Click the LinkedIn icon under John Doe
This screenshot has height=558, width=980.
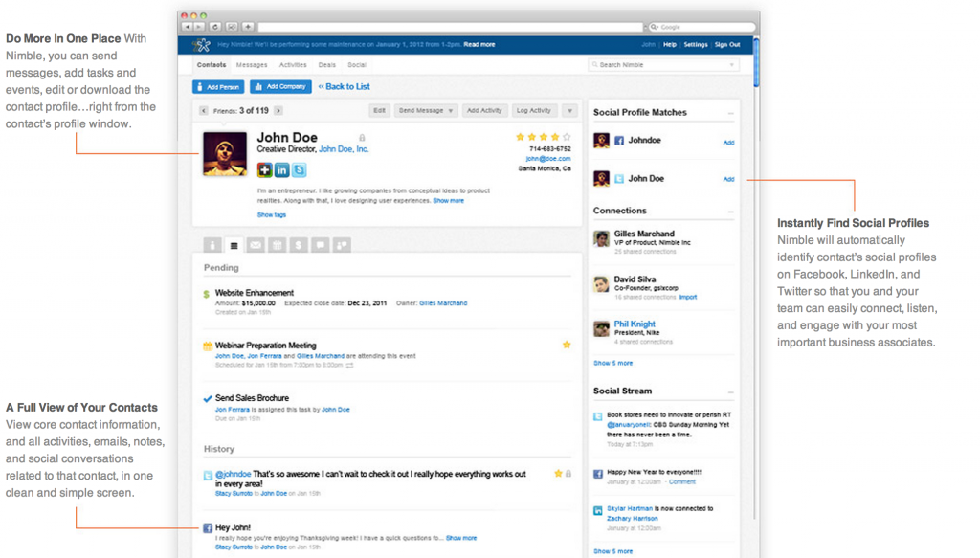click(282, 170)
